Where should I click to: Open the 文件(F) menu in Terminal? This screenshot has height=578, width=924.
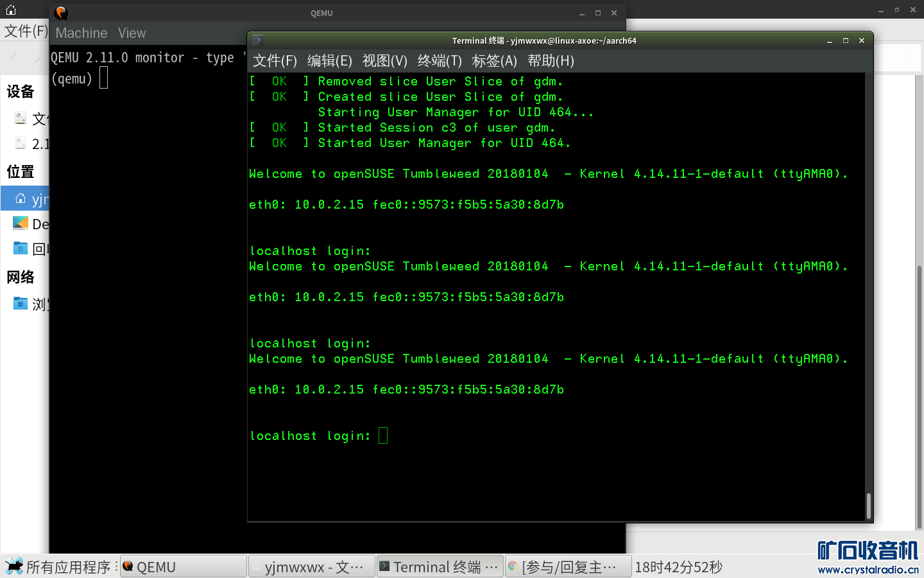tap(275, 61)
